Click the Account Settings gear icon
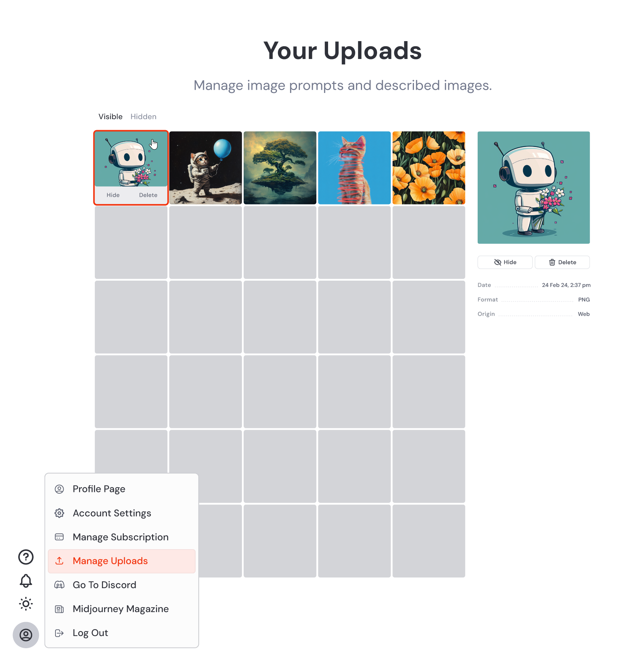 pyautogui.click(x=59, y=513)
